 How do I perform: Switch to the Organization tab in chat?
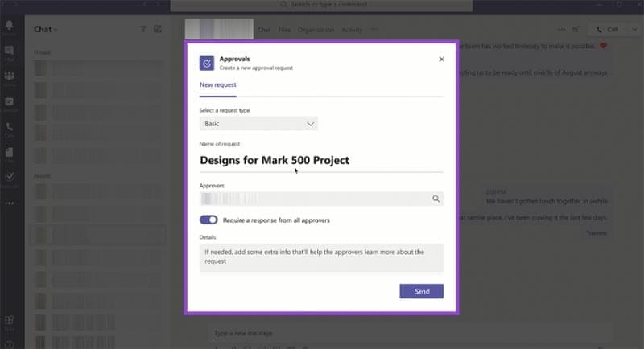click(316, 30)
